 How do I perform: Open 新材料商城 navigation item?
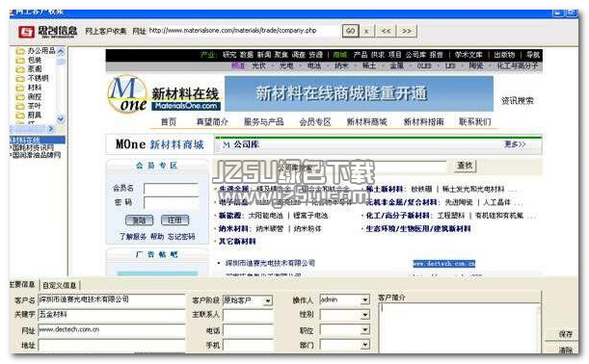(366, 122)
